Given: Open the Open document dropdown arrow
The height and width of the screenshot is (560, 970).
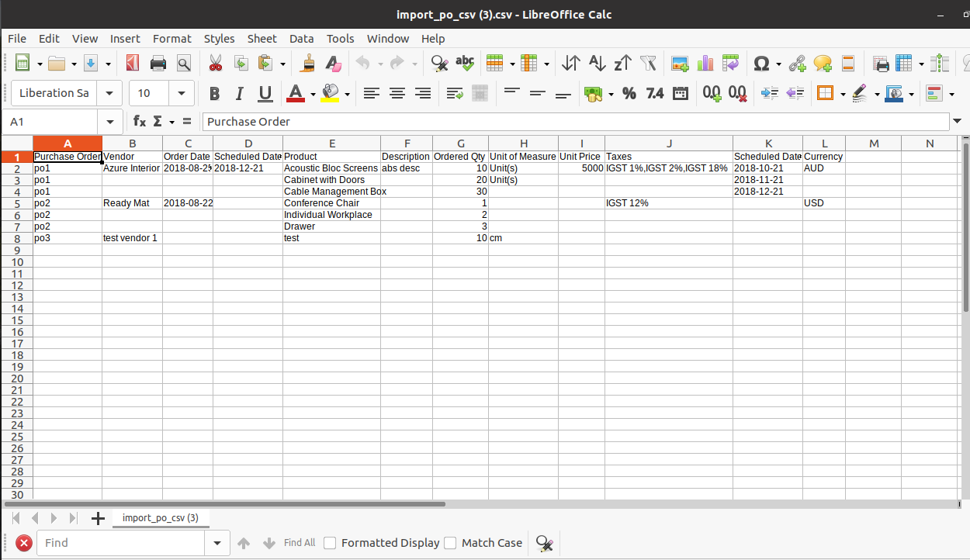Looking at the screenshot, I should [x=74, y=63].
